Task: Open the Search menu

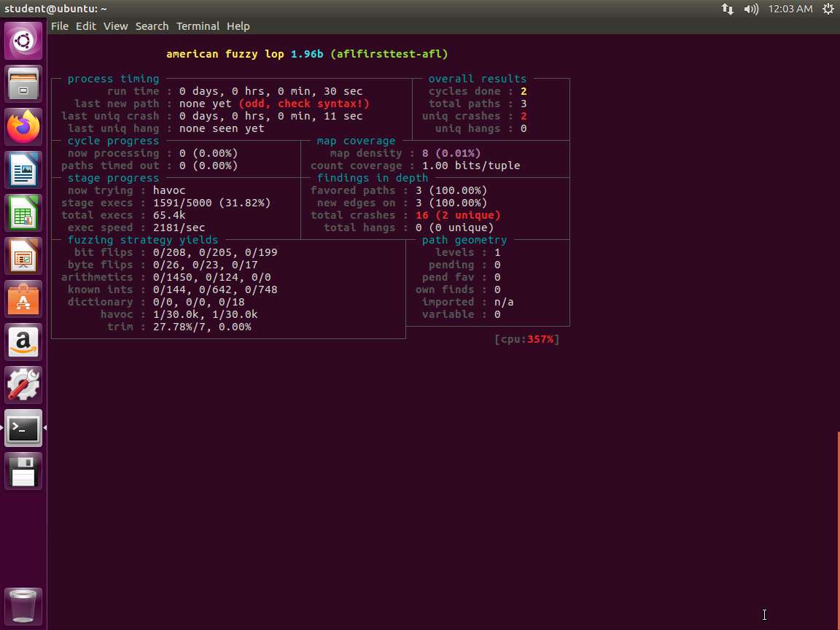Action: click(152, 26)
